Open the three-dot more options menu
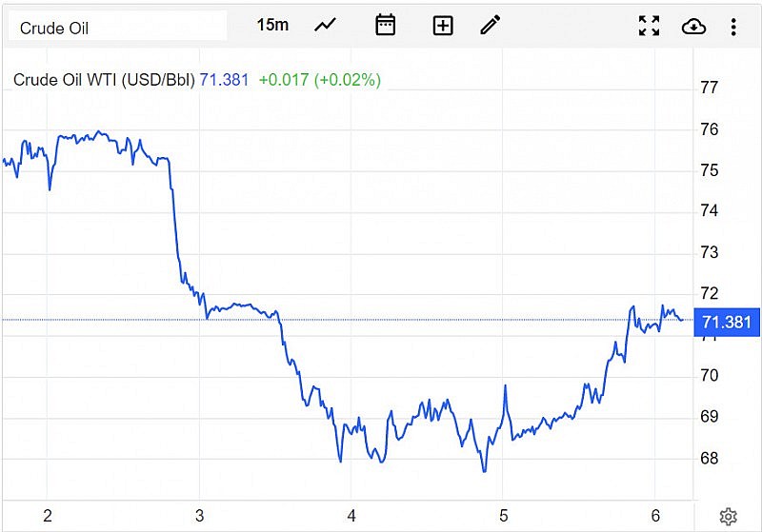762x532 pixels. tap(733, 26)
